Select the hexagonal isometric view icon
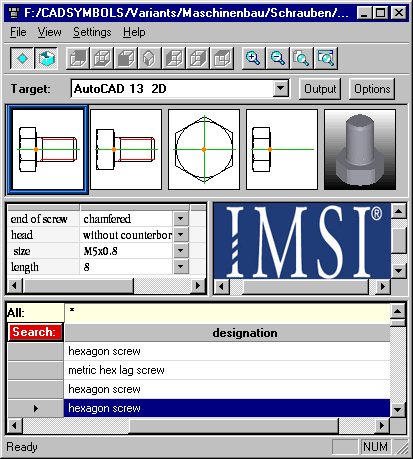 149,59
